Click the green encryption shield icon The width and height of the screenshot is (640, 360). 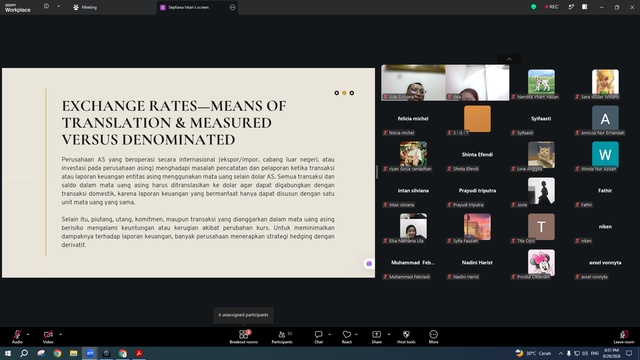[533, 7]
